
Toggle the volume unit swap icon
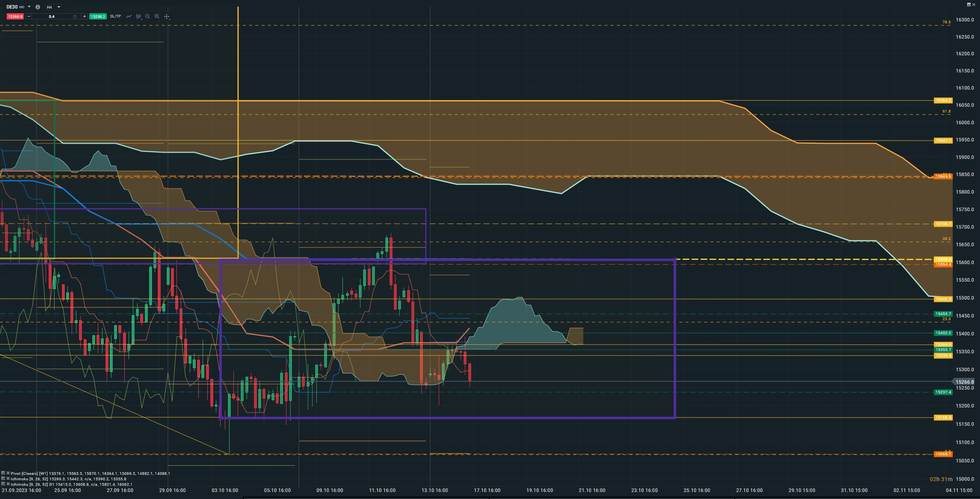tap(75, 16)
